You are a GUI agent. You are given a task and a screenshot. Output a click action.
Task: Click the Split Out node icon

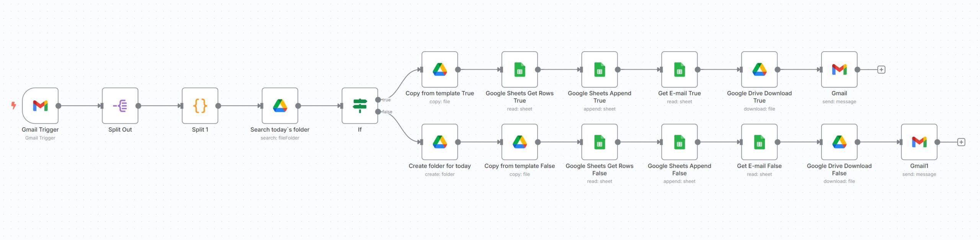120,106
